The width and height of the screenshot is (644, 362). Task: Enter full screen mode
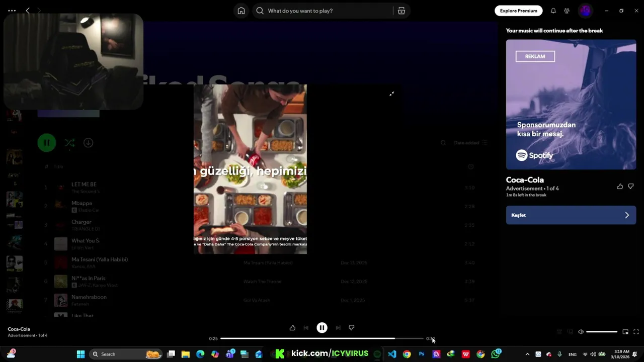636,332
